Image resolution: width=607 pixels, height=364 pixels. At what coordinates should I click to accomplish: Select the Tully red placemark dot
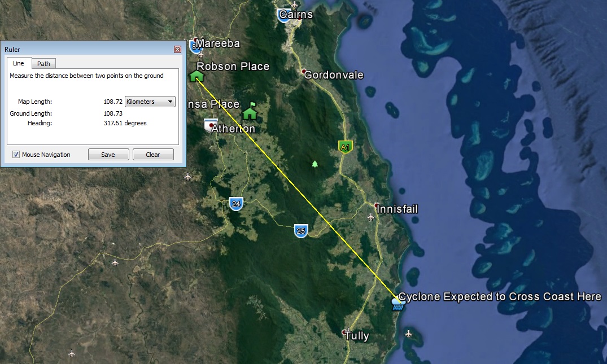pyautogui.click(x=344, y=332)
